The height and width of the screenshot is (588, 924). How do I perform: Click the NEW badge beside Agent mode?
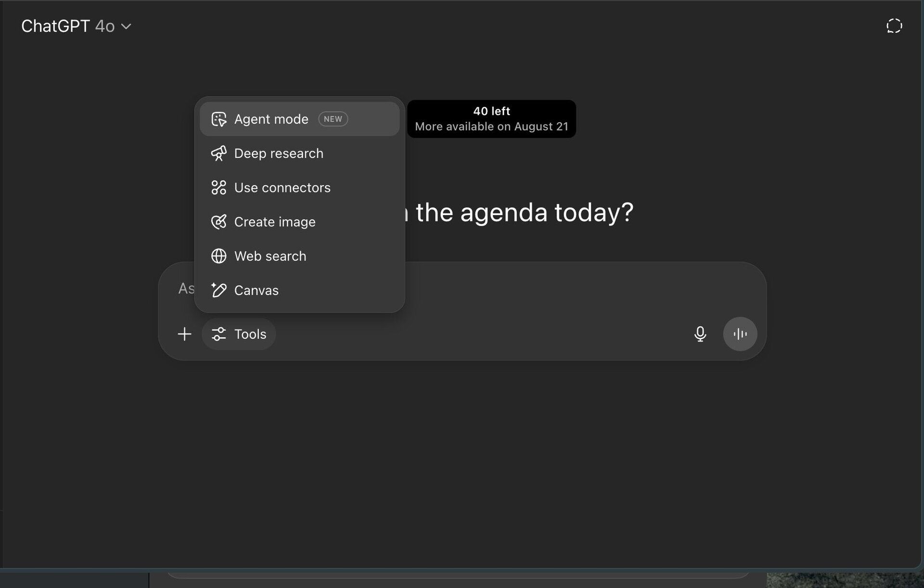333,119
